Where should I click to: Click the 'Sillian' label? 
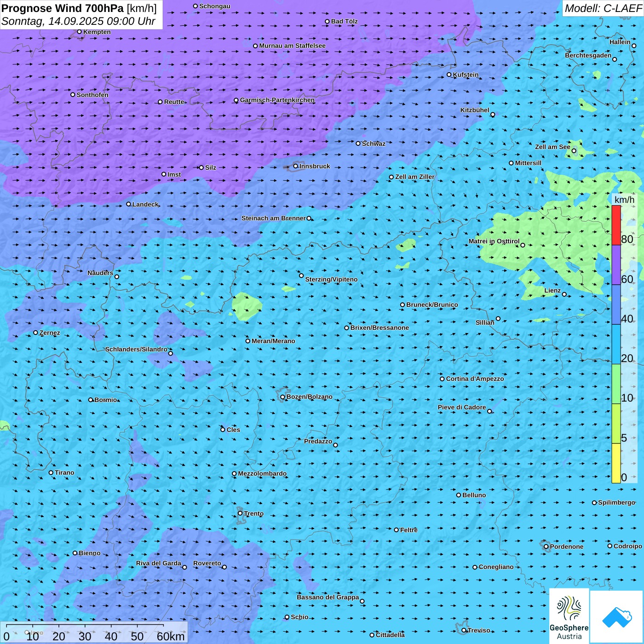pos(485,322)
